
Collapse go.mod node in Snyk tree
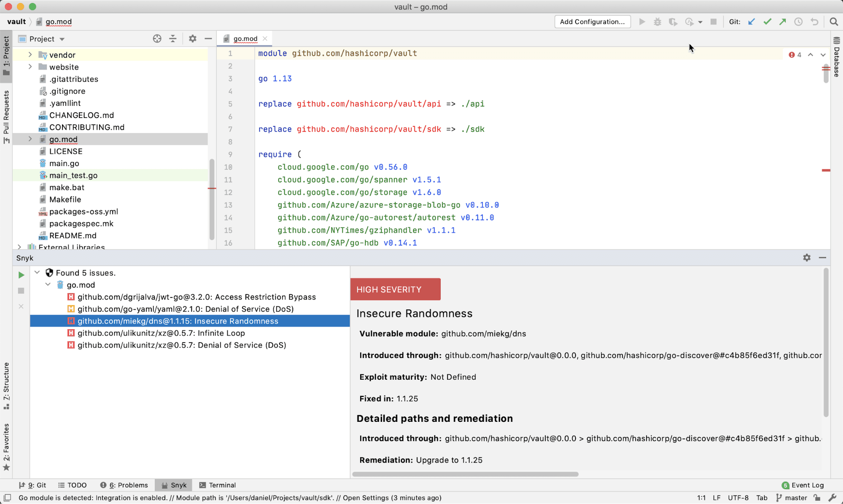[x=48, y=285]
